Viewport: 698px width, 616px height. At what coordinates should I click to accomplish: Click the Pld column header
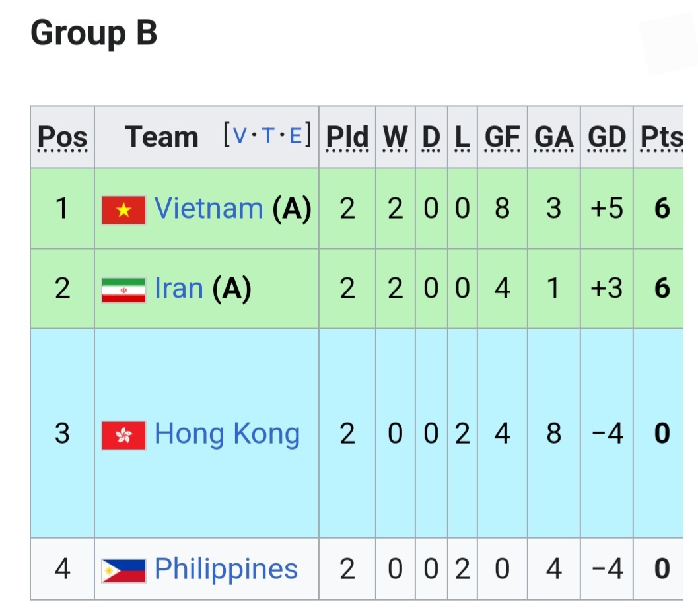coord(347,137)
